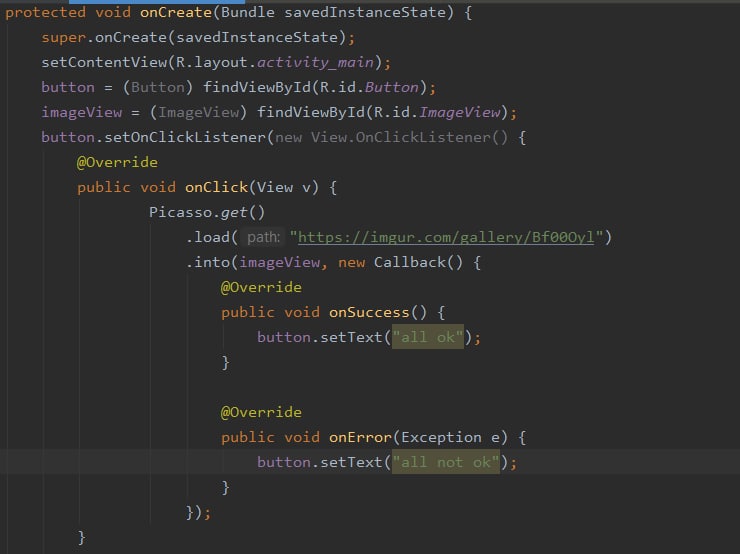The width and height of the screenshot is (740, 554).
Task: Click the "path:" parameter hint
Action: point(264,237)
